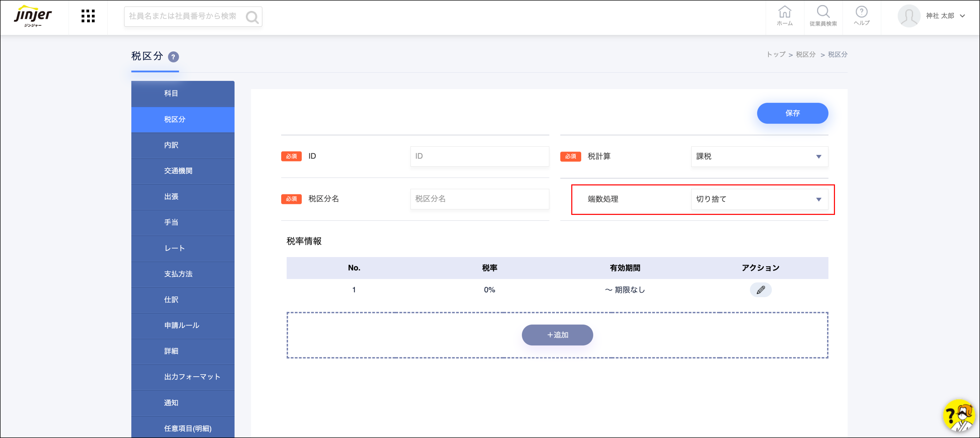Viewport: 980px width, 438px height.
Task: Edit tax rate row 1 with pencil icon
Action: tap(761, 290)
